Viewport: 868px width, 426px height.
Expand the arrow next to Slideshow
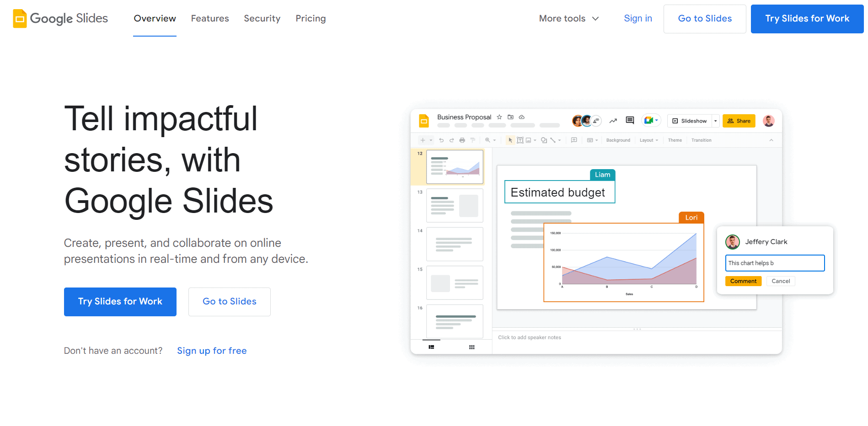[716, 121]
